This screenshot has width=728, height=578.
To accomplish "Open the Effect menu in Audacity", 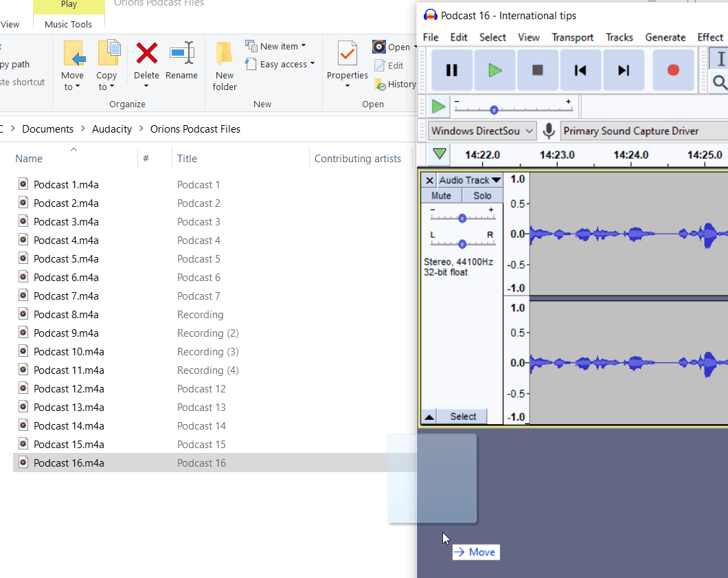I will coord(710,37).
